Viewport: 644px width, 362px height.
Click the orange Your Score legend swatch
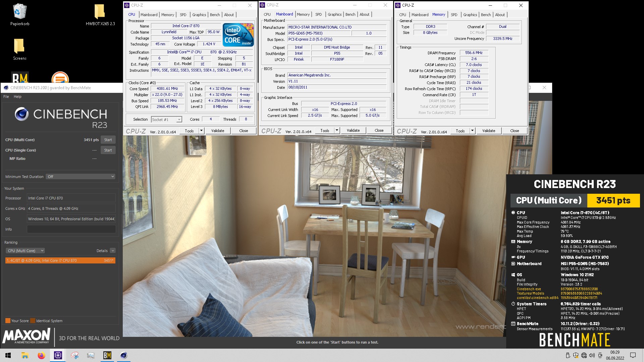pyautogui.click(x=8, y=321)
